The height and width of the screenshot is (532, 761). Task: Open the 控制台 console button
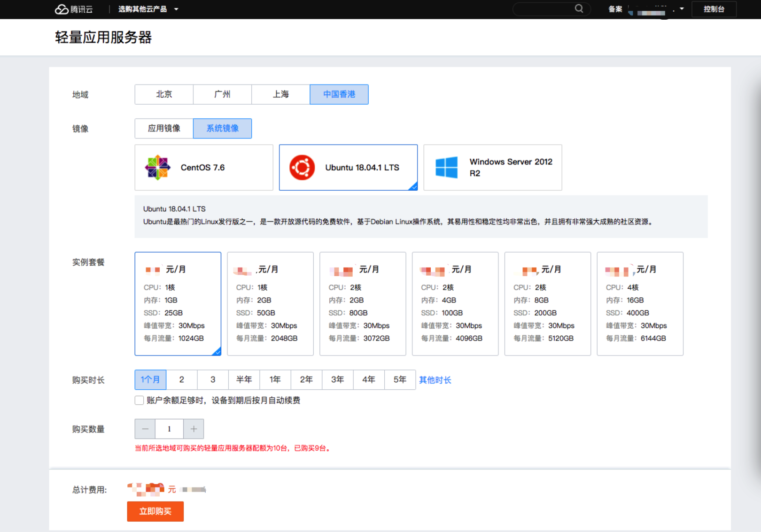point(714,9)
